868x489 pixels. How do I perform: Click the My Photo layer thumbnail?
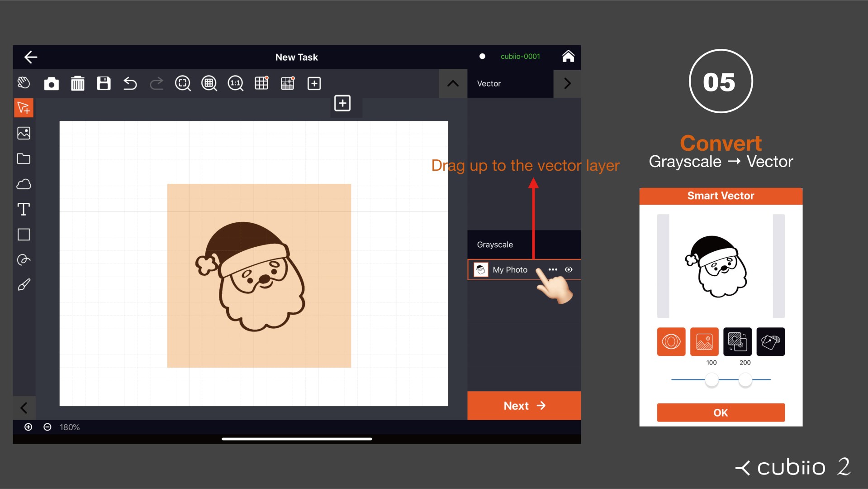coord(481,269)
